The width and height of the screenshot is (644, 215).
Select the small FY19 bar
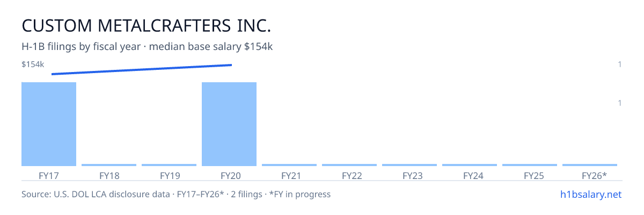169,165
